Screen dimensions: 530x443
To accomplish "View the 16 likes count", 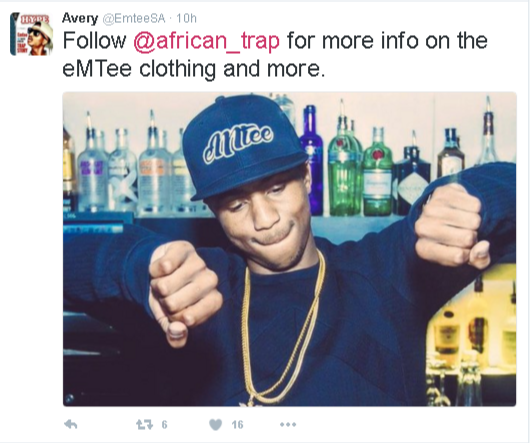I will coord(237,424).
